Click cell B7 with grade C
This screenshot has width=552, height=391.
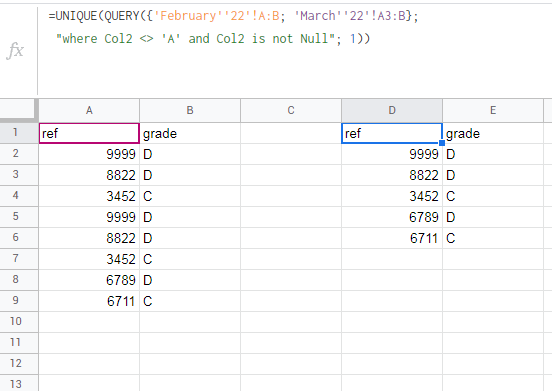click(190, 259)
